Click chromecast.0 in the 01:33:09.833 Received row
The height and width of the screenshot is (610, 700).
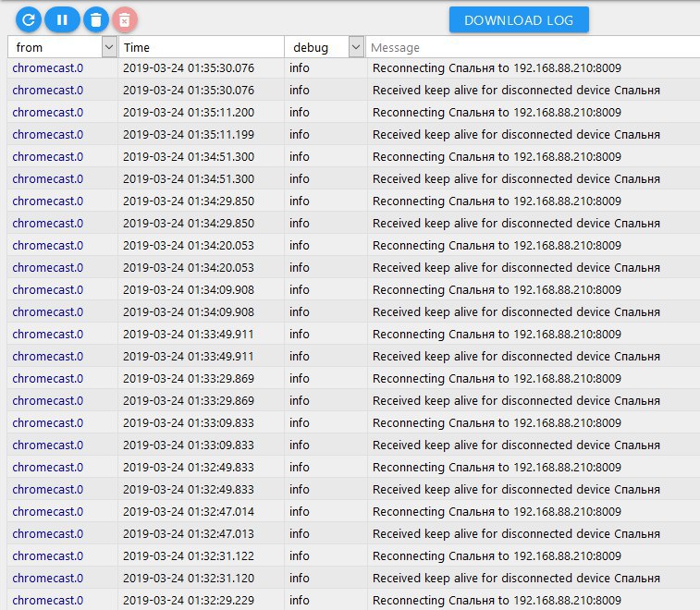48,445
